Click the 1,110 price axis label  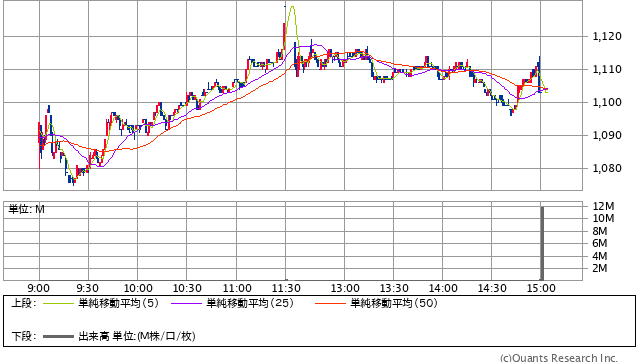[607, 70]
